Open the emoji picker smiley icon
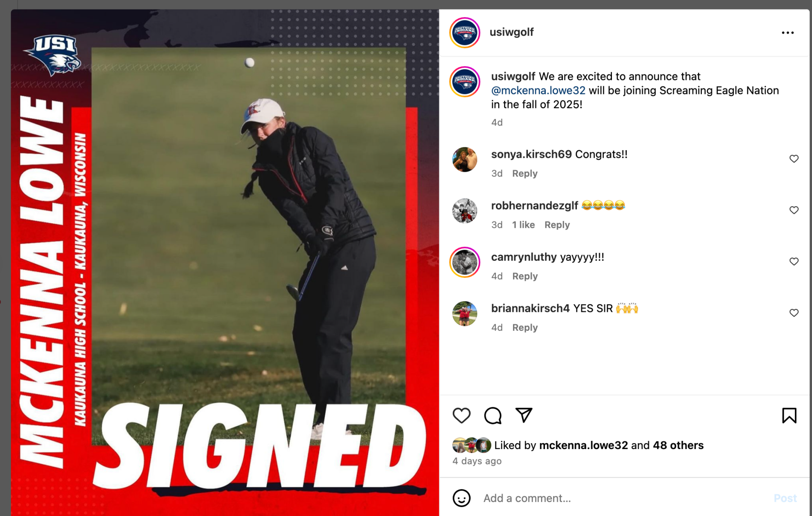Viewport: 812px width, 516px height. [461, 498]
